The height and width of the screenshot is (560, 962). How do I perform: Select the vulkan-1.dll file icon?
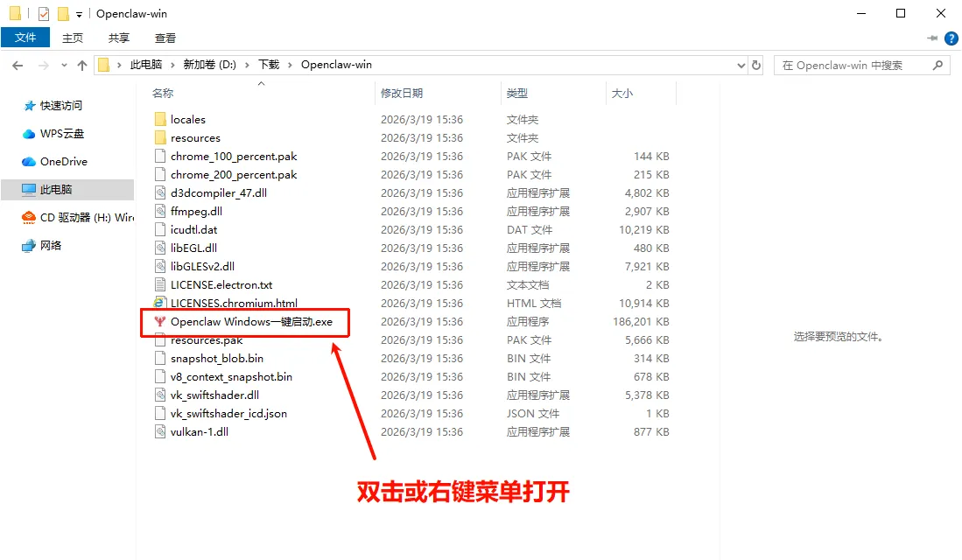[160, 431]
